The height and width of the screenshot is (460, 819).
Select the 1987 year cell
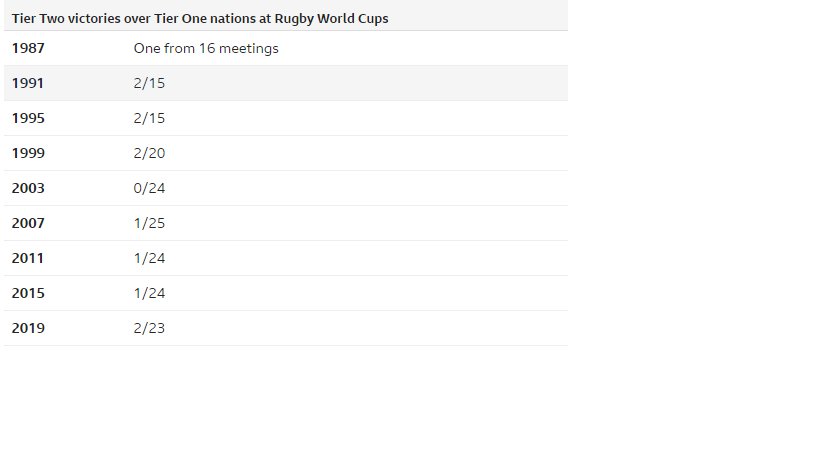(x=28, y=48)
